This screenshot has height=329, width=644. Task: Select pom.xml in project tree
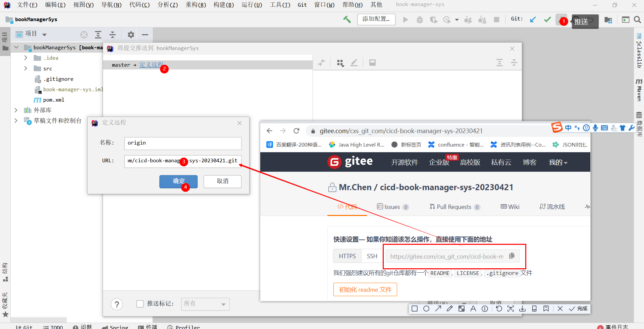[53, 100]
